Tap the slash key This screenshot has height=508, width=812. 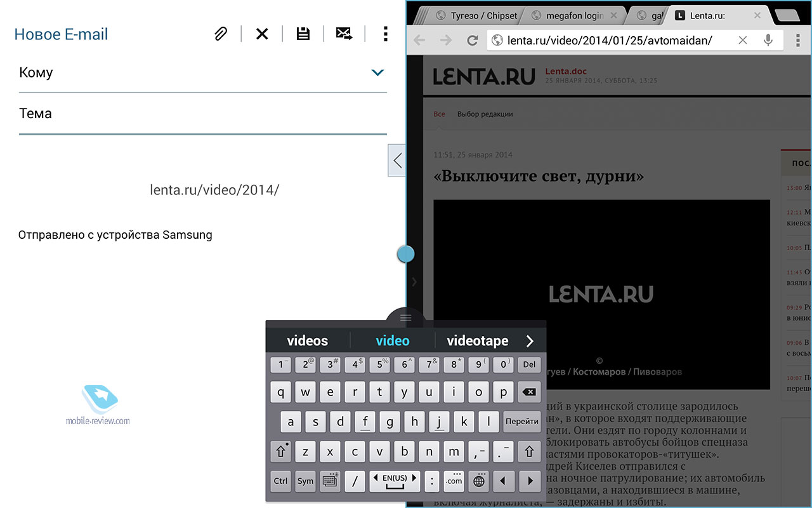click(x=355, y=481)
